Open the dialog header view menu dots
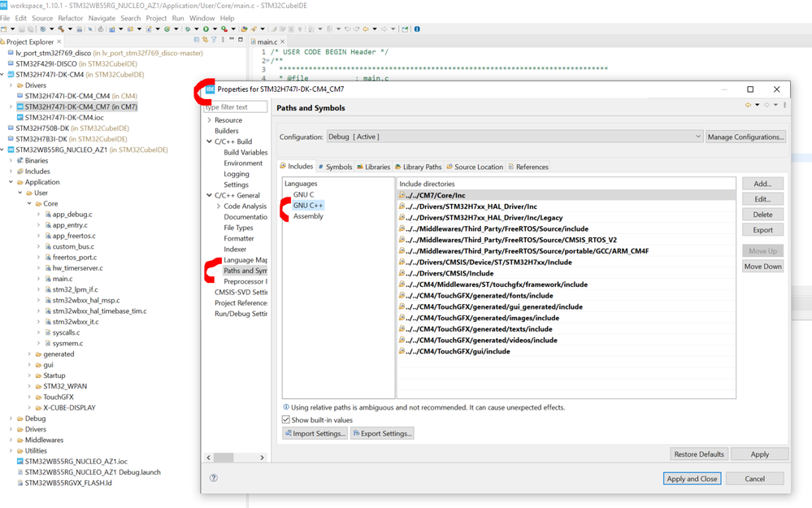The width and height of the screenshot is (812, 508). (x=785, y=105)
